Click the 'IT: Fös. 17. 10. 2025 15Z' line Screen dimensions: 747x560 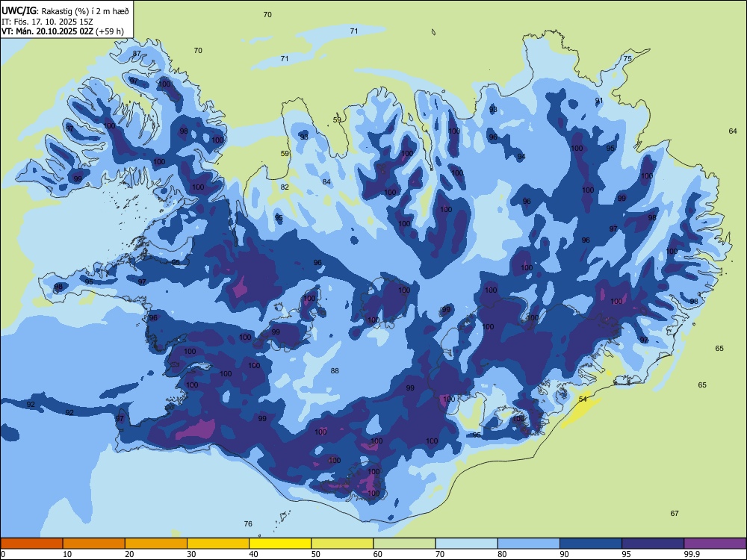tap(47, 22)
